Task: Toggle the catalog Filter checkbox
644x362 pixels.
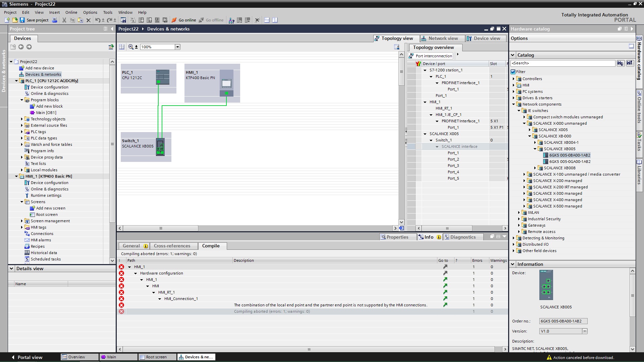Action: [513, 72]
